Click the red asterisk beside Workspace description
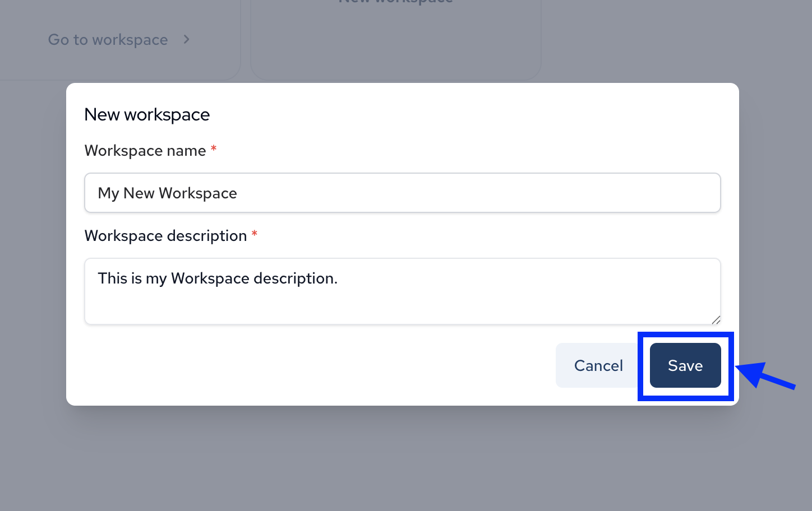The height and width of the screenshot is (511, 812). tap(255, 234)
